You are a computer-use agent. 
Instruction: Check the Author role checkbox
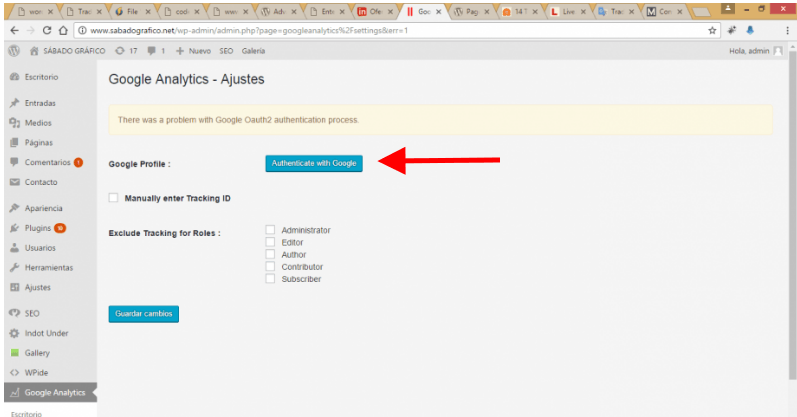(x=270, y=254)
